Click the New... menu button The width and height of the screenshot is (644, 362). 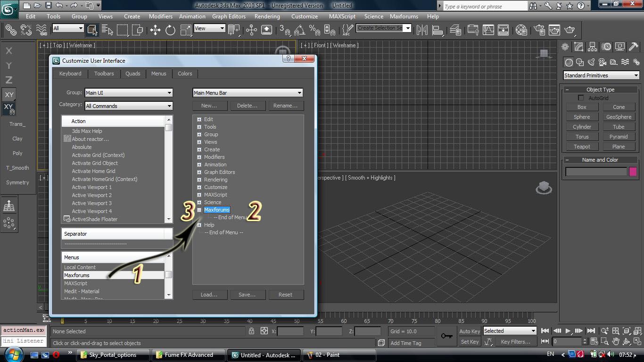(209, 106)
